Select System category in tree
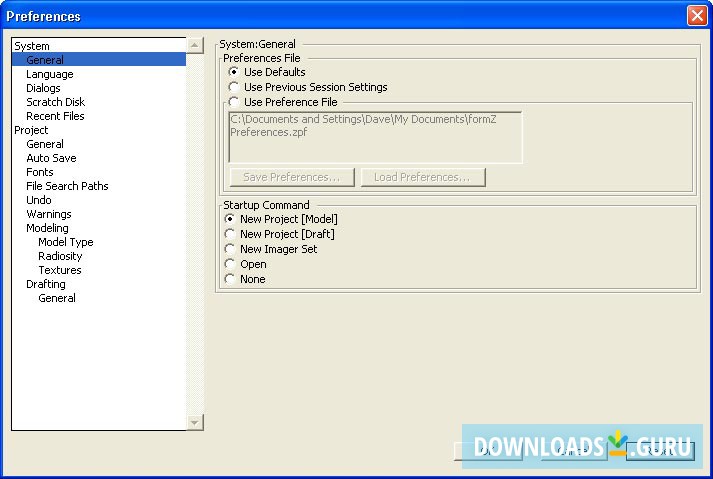 (32, 46)
